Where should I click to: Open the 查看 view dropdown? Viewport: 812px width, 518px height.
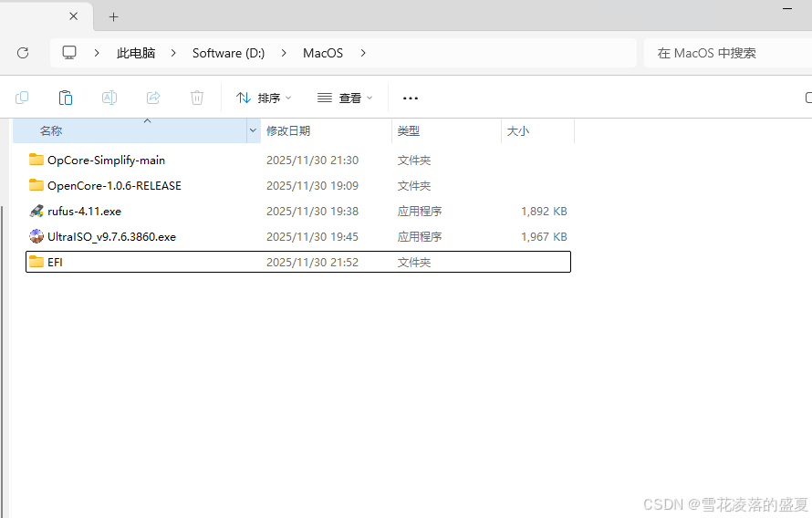345,98
